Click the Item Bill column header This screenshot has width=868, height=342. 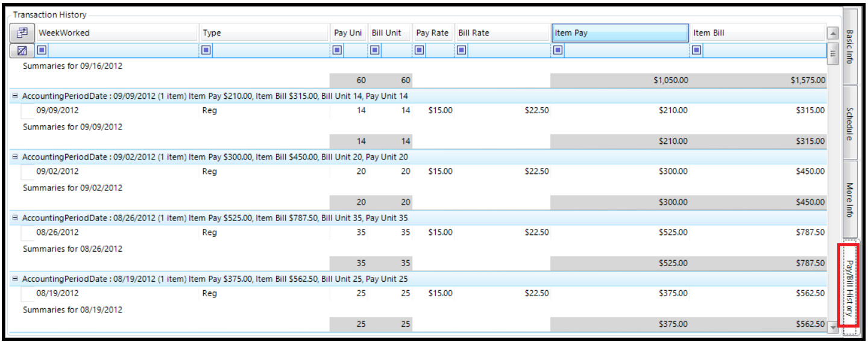[x=758, y=33]
